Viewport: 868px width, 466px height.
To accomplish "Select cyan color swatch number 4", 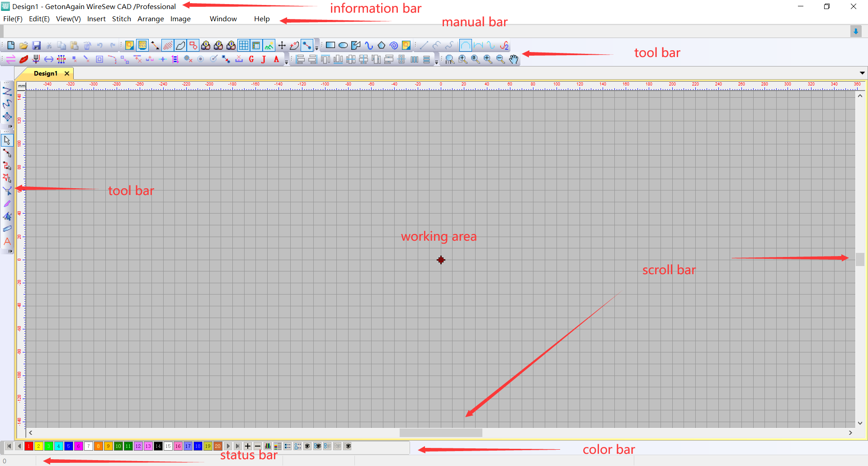I will click(x=59, y=446).
